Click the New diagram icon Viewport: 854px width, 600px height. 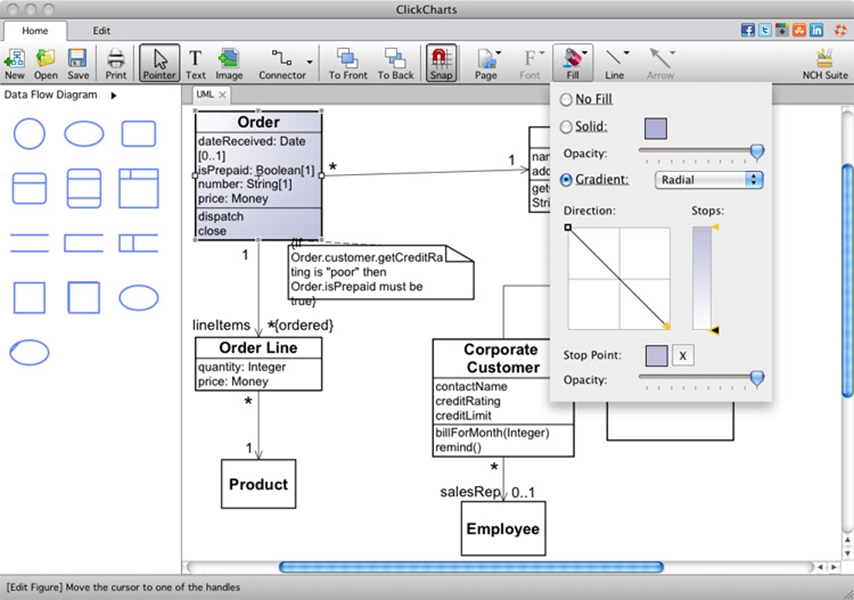click(15, 64)
